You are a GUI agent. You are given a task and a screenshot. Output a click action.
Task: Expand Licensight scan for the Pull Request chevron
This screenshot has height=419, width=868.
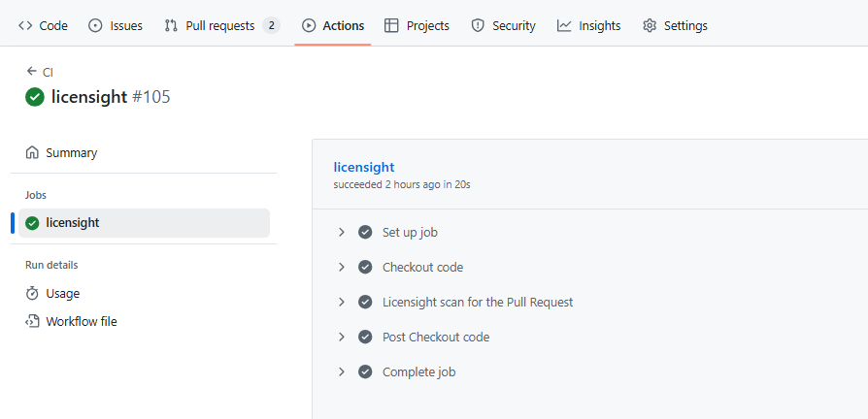342,302
